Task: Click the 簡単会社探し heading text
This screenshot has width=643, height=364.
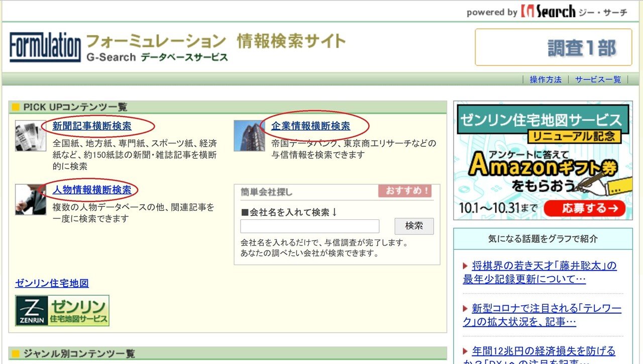Action: tap(267, 192)
